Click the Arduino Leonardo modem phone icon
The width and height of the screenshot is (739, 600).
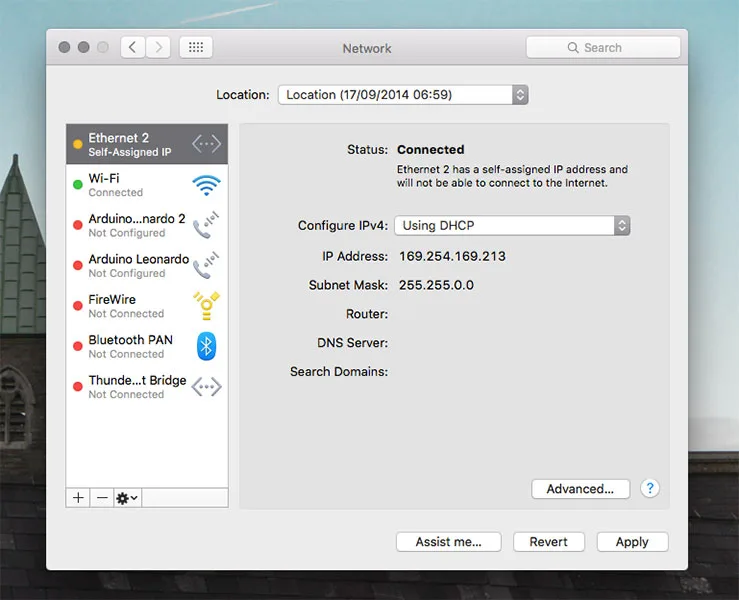[206, 266]
